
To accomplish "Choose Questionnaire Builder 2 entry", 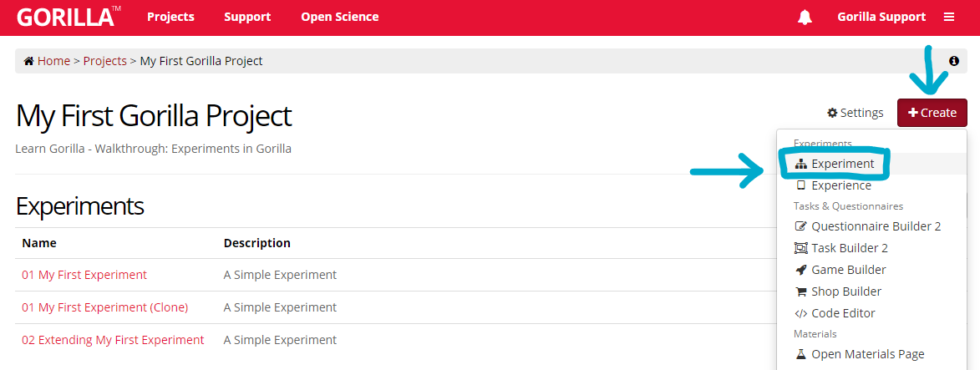I will (871, 226).
